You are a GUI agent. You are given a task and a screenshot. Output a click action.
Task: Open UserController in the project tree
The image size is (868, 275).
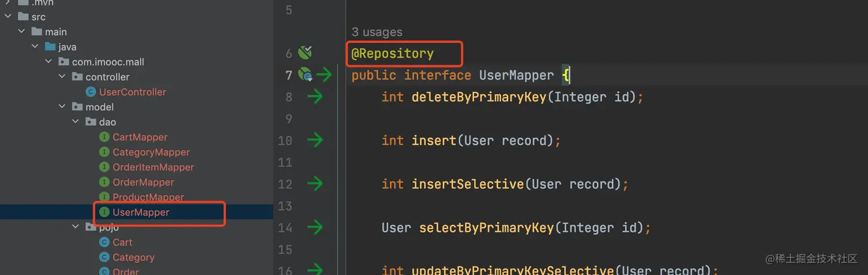133,92
